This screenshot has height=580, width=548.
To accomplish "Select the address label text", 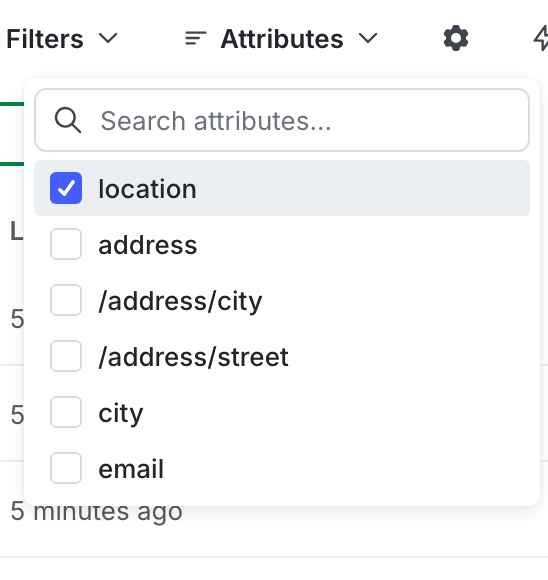I will [148, 245].
